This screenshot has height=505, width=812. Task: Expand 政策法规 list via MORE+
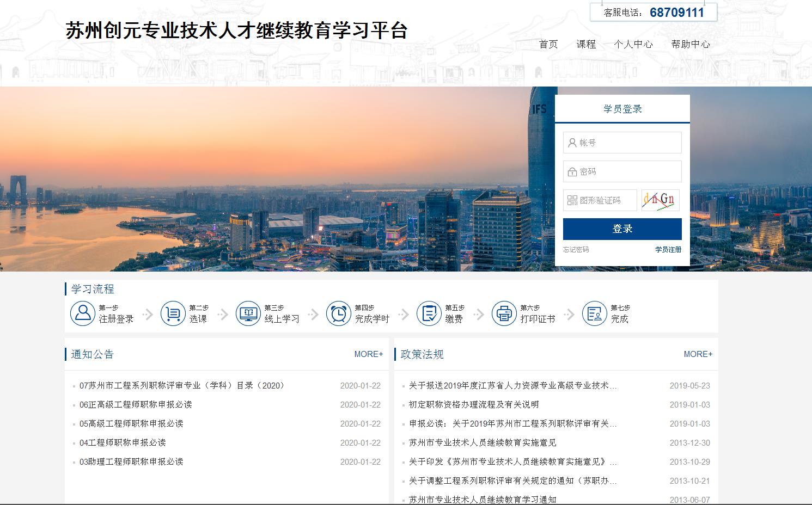698,354
